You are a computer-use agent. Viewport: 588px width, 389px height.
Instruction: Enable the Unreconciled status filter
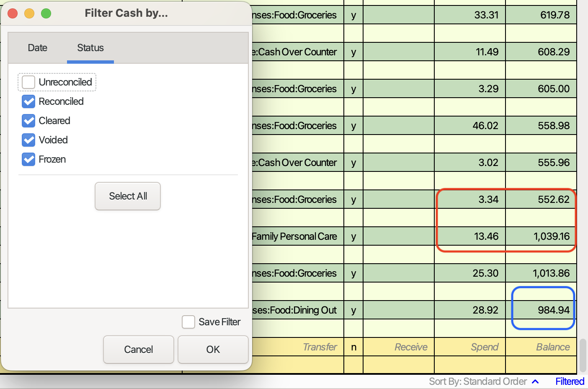pyautogui.click(x=28, y=82)
